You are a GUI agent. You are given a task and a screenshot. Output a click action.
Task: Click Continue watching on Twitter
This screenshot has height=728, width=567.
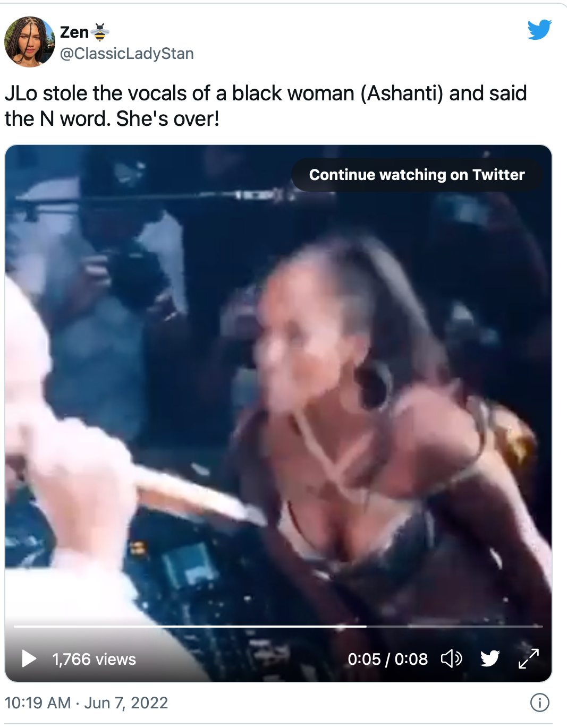[x=417, y=175]
